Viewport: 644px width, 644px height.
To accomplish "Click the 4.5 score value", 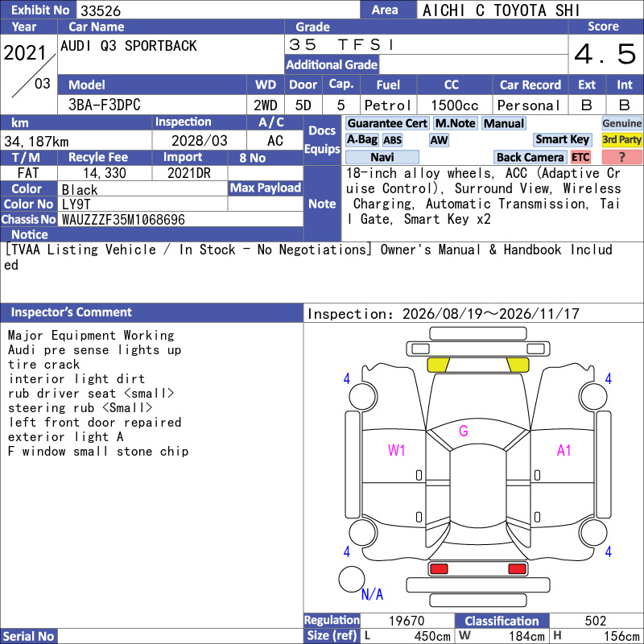I will [605, 54].
